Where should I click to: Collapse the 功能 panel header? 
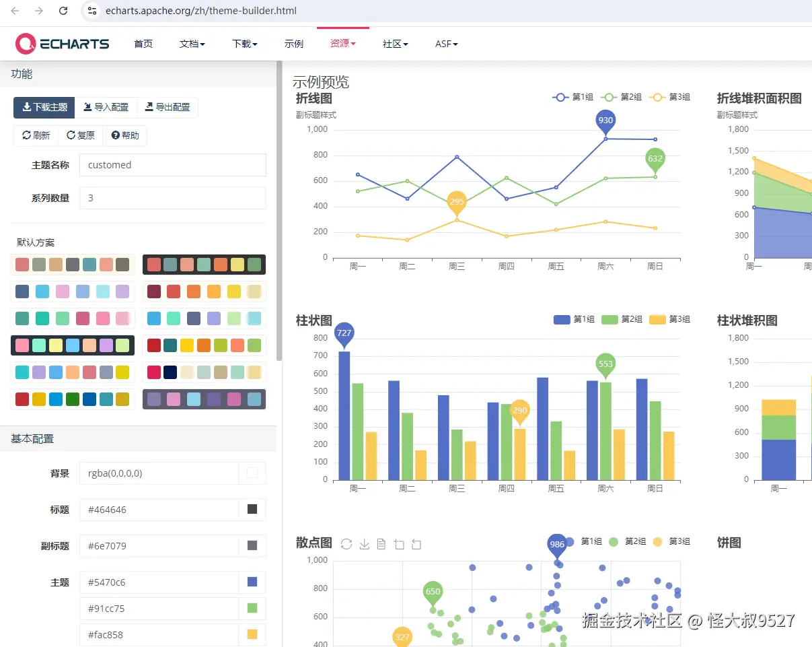click(138, 74)
